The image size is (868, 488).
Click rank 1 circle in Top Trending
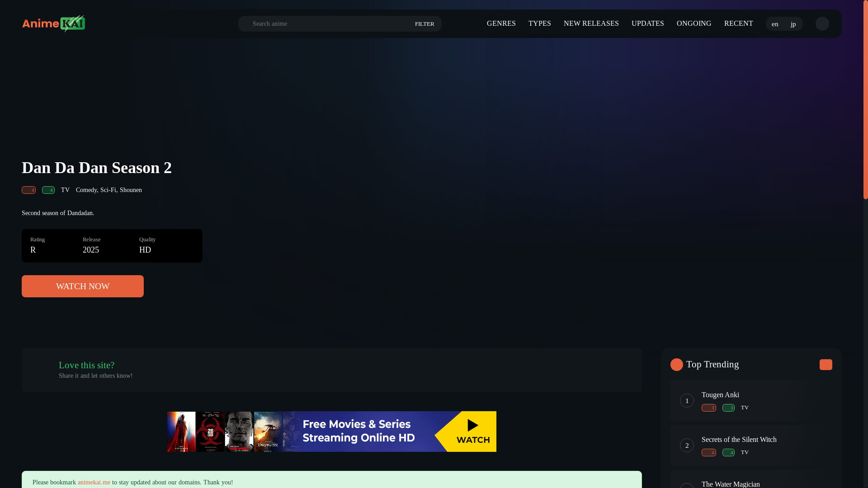[x=687, y=400]
